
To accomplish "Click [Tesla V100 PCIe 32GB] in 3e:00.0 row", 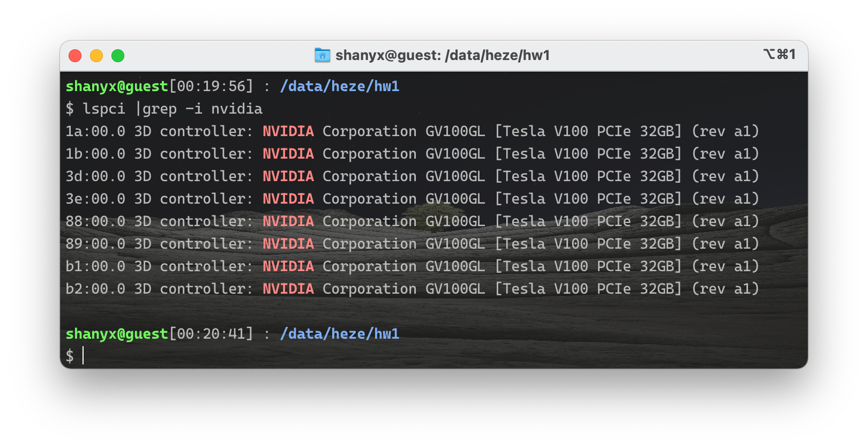I will pyautogui.click(x=588, y=199).
